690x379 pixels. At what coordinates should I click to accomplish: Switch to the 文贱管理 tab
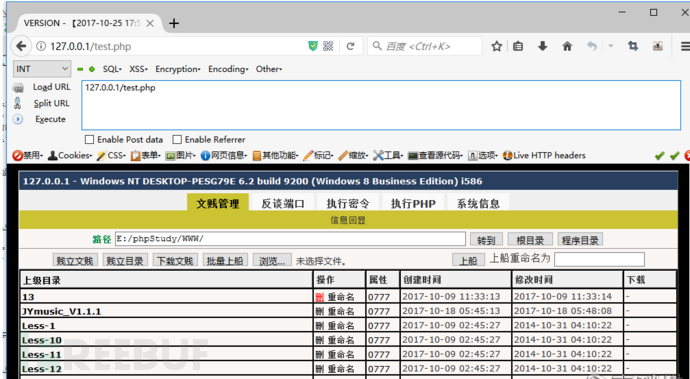(x=218, y=203)
